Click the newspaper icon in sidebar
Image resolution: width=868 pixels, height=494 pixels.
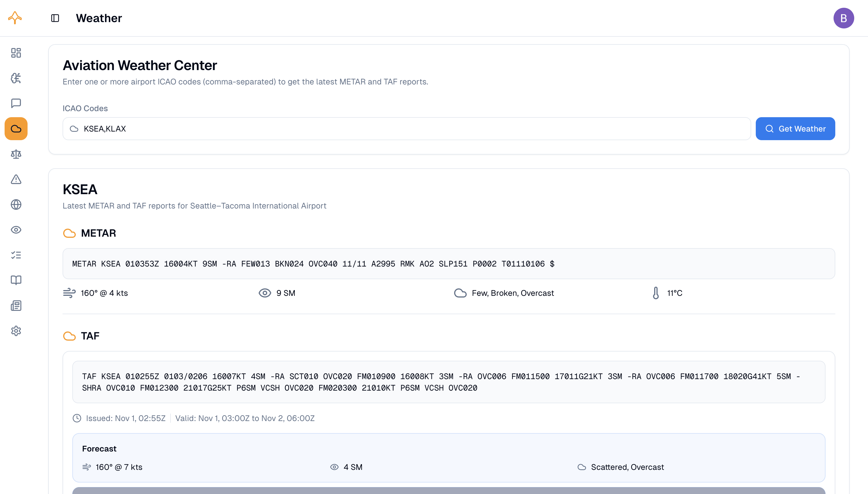pos(16,306)
